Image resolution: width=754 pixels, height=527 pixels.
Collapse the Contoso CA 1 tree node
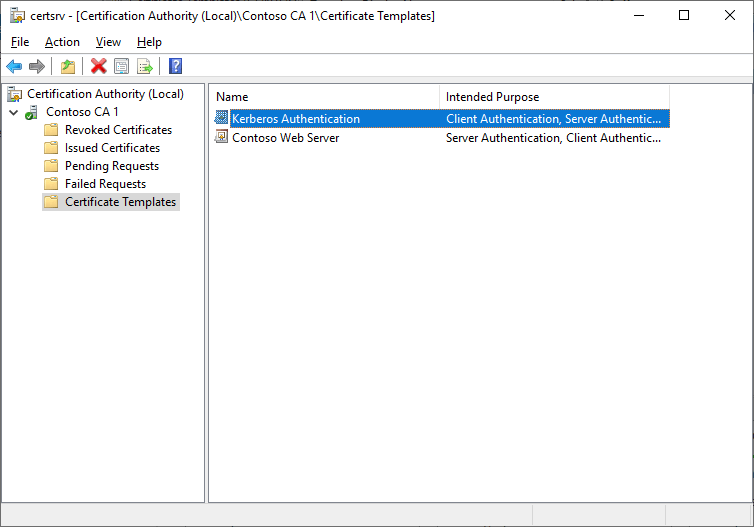point(13,112)
